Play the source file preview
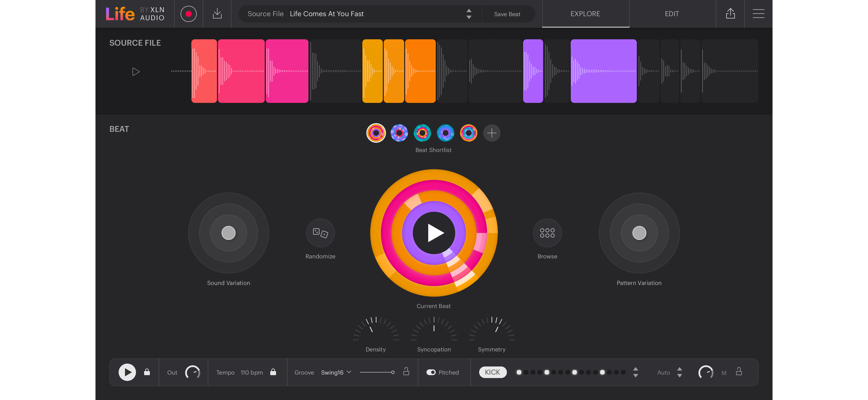The image size is (868, 400). 136,72
